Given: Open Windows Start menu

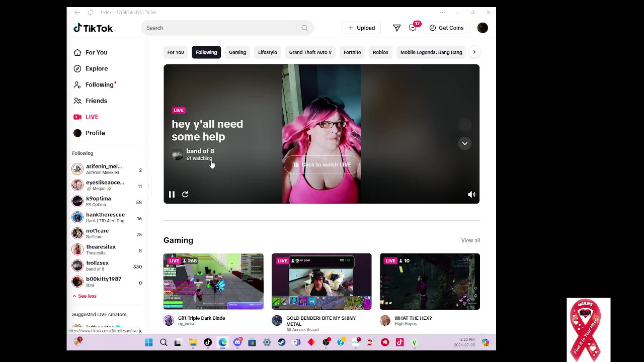Looking at the screenshot, I should click(x=148, y=342).
